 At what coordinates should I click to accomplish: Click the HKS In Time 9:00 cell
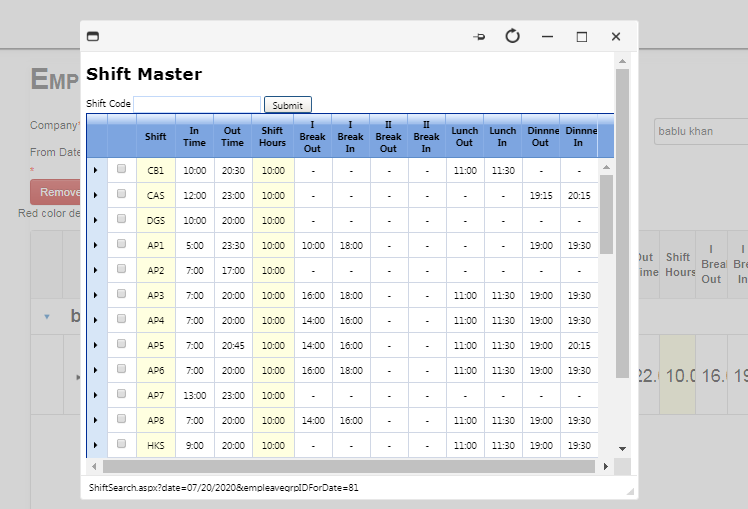pos(195,446)
